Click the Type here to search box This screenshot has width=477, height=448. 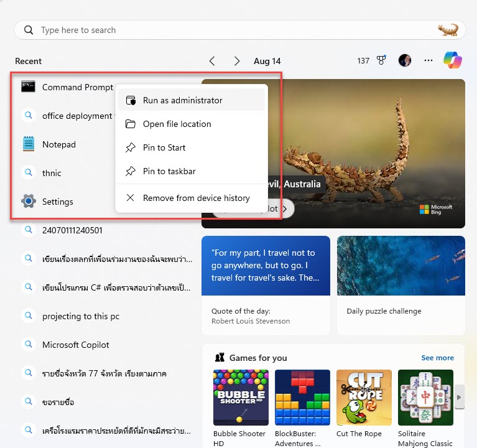[236, 30]
